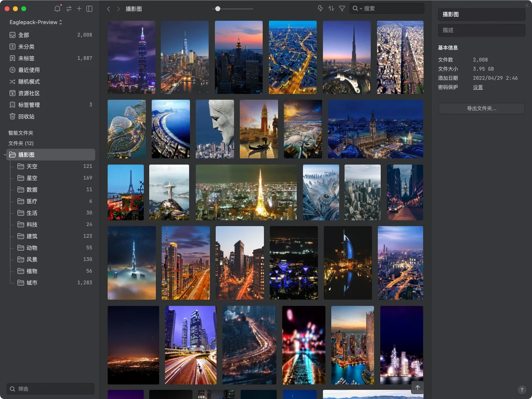Open the Burj Khalifa sunset thumbnail
532x399 pixels.
pos(347,57)
